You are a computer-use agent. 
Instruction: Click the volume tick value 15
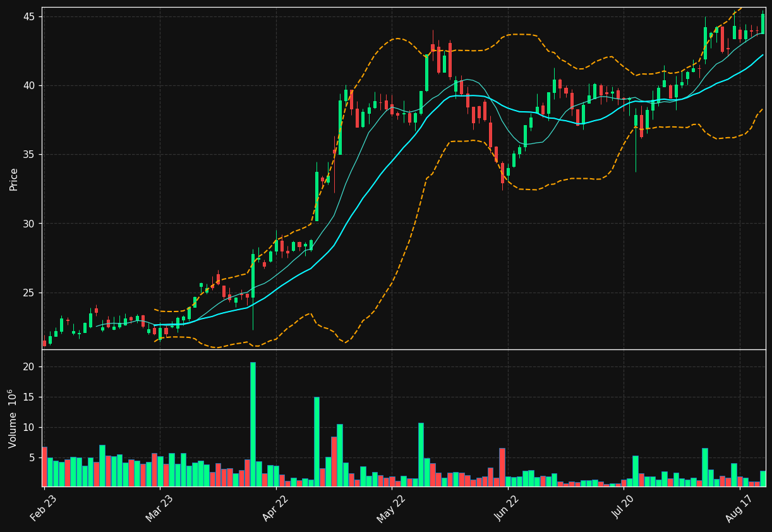point(30,397)
